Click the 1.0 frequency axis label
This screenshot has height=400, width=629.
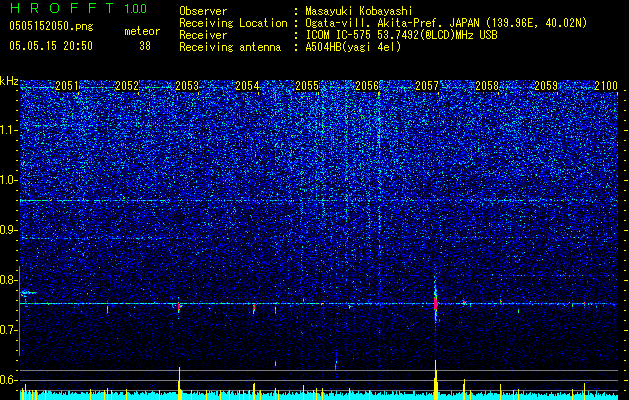[x=9, y=180]
